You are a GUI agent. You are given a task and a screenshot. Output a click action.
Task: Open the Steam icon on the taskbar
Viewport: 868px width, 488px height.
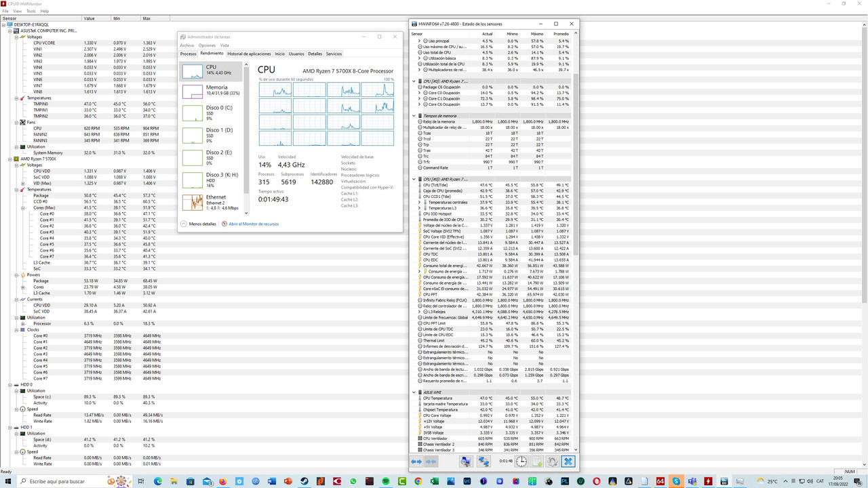click(x=304, y=481)
